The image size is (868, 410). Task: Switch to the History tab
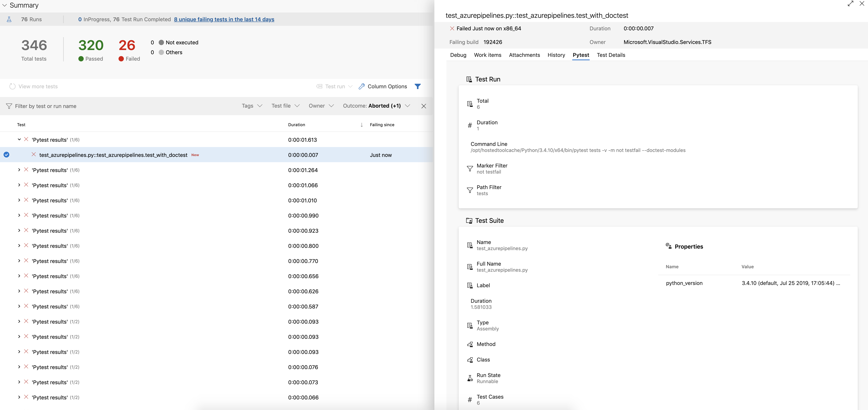point(556,55)
